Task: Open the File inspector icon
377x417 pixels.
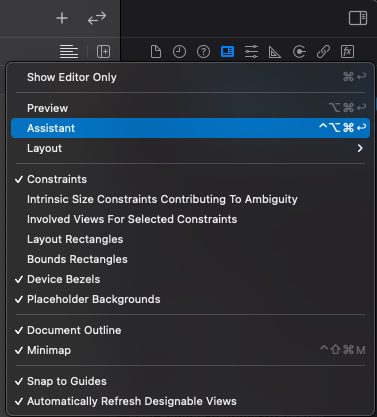Action: tap(156, 52)
